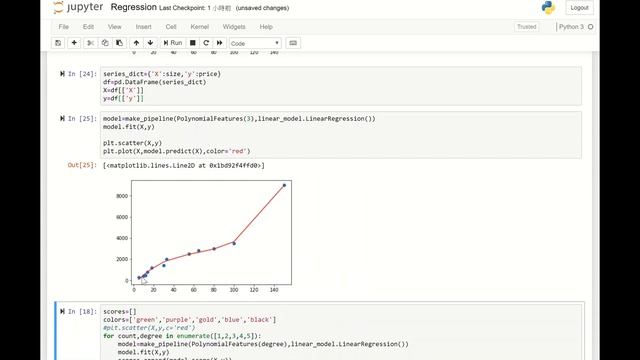Move selected cell down arrow
This screenshot has height=360, width=640.
point(151,43)
